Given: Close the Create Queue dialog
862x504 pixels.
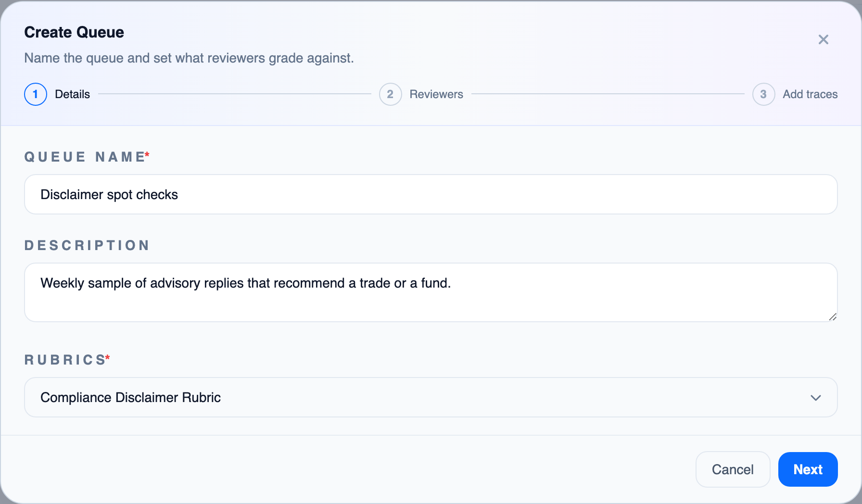Looking at the screenshot, I should (823, 39).
